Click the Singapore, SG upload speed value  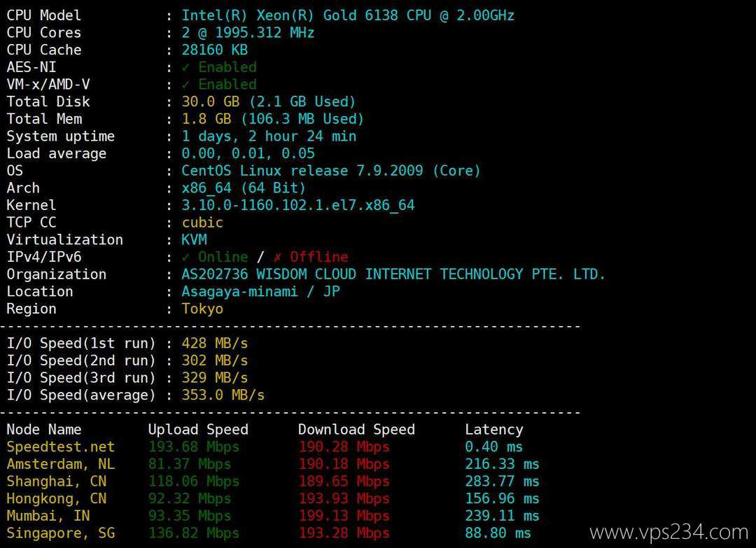[194, 533]
